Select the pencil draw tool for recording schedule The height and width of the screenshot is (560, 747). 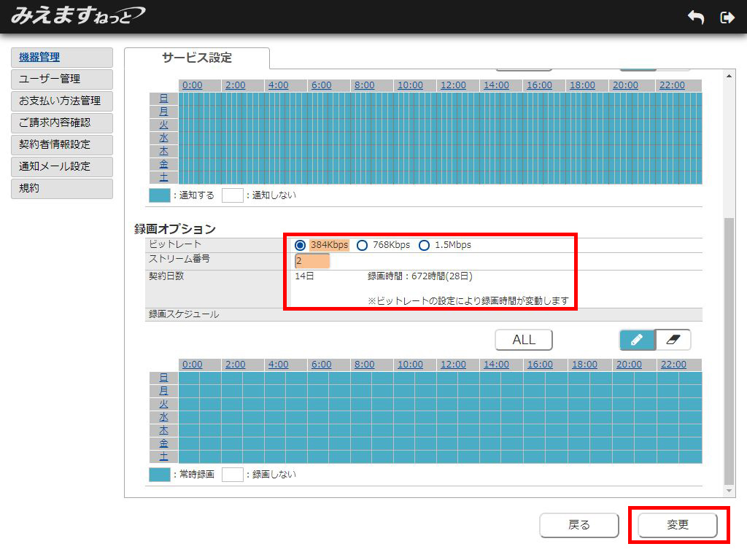637,340
